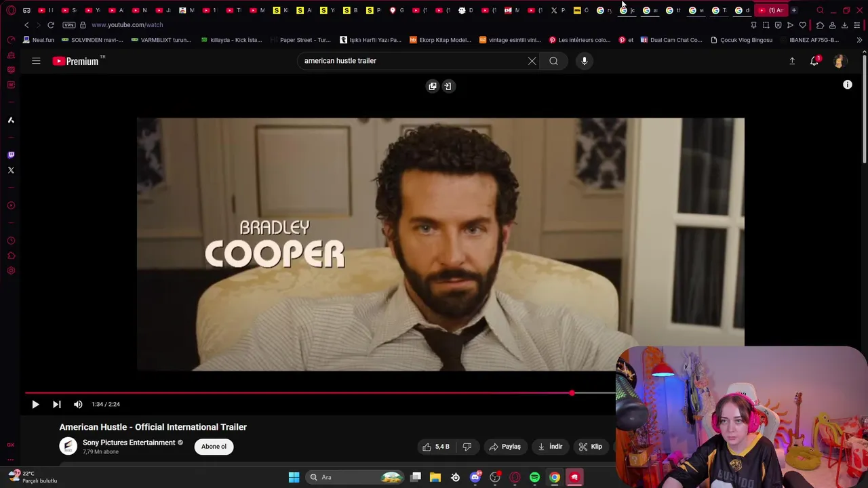The height and width of the screenshot is (488, 868).
Task: Click the progress bar playhead dot
Action: (572, 393)
